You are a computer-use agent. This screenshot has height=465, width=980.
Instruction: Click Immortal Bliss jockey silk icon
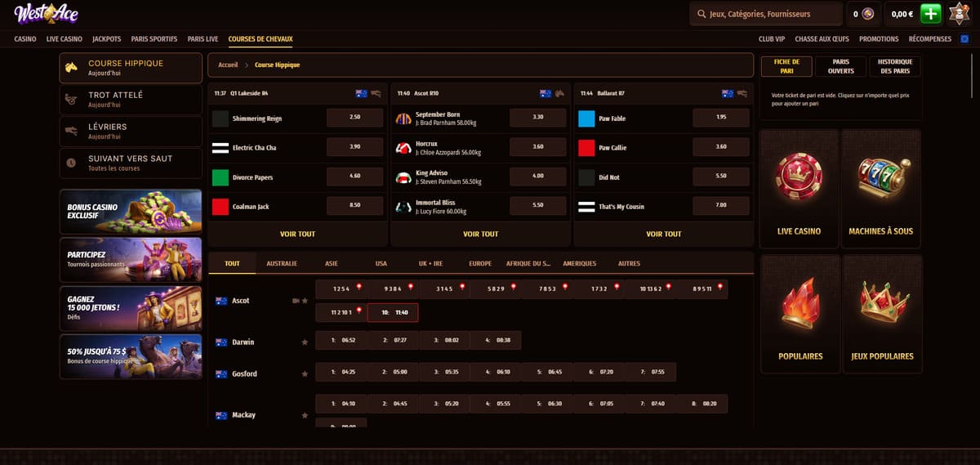403,207
